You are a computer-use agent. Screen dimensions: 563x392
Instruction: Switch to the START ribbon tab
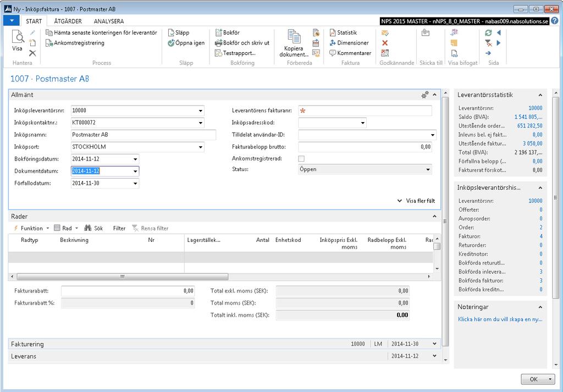coord(34,21)
